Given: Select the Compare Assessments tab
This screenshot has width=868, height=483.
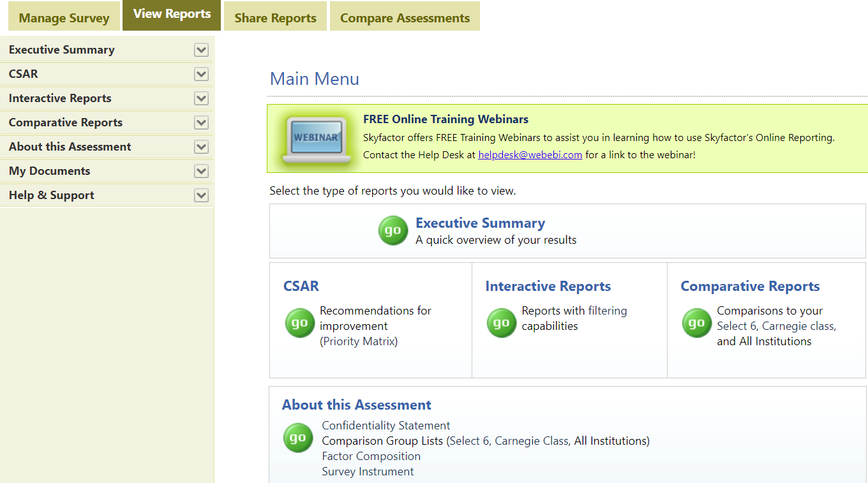Looking at the screenshot, I should tap(405, 17).
